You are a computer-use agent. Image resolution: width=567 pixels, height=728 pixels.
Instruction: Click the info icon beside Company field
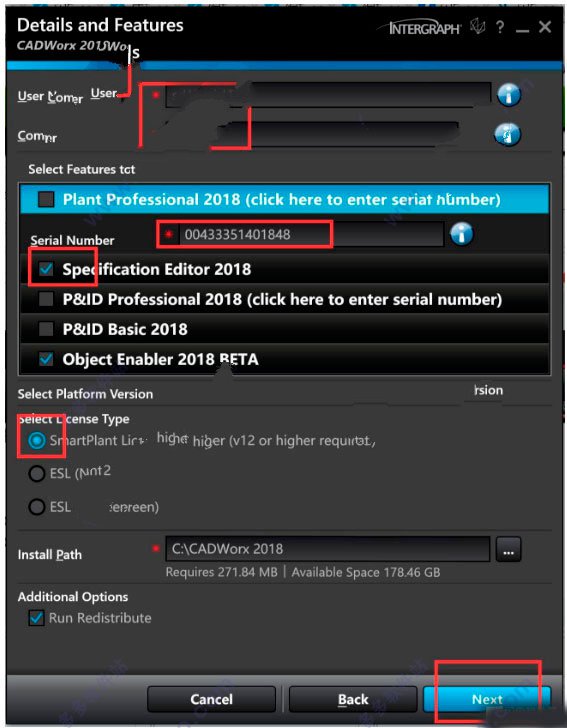click(x=507, y=135)
